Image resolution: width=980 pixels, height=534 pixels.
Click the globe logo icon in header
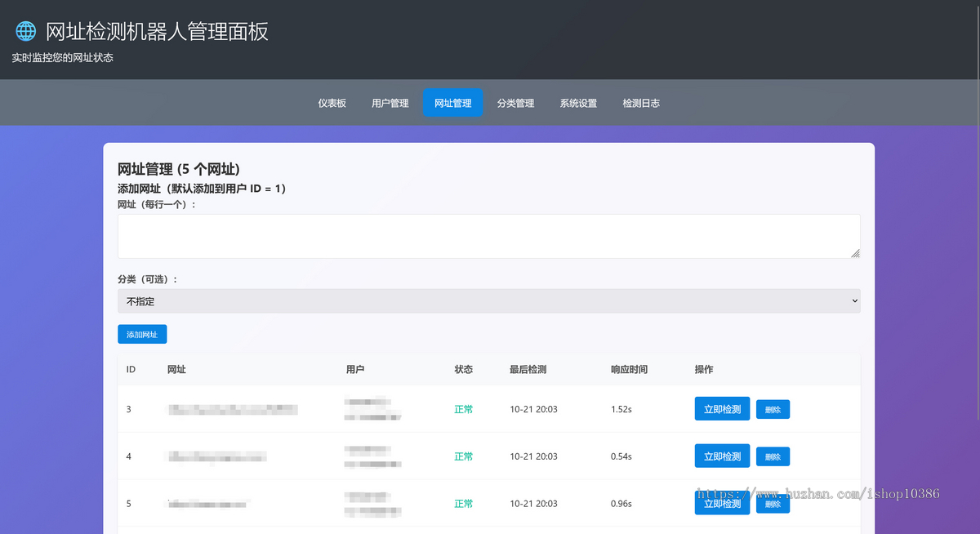click(x=26, y=31)
